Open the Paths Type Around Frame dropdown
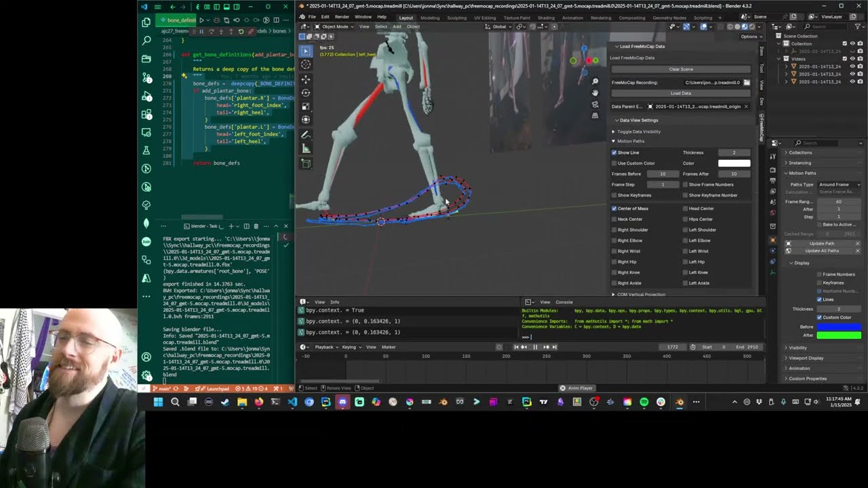This screenshot has width=868, height=488. point(840,184)
